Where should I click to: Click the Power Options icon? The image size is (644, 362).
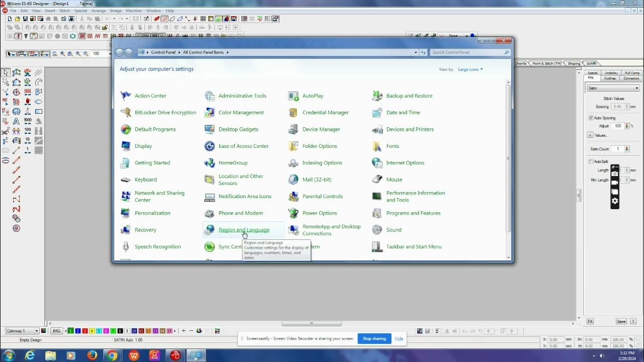(x=293, y=213)
